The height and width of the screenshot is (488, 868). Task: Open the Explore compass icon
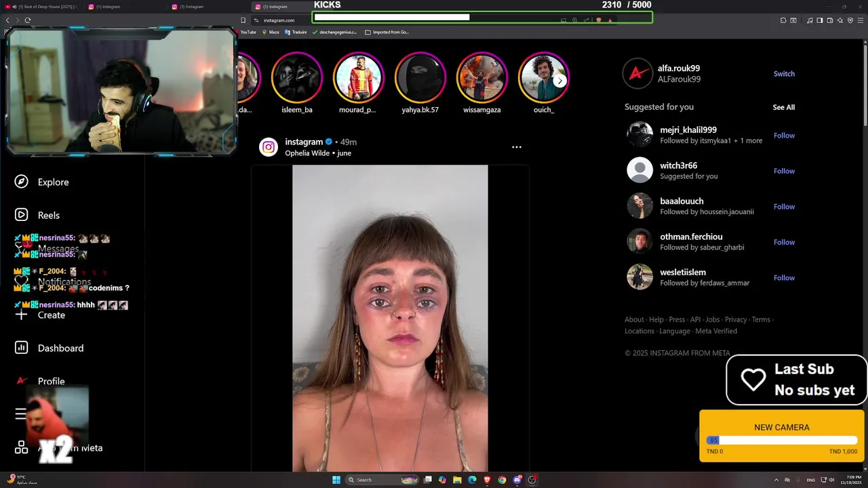pos(22,182)
